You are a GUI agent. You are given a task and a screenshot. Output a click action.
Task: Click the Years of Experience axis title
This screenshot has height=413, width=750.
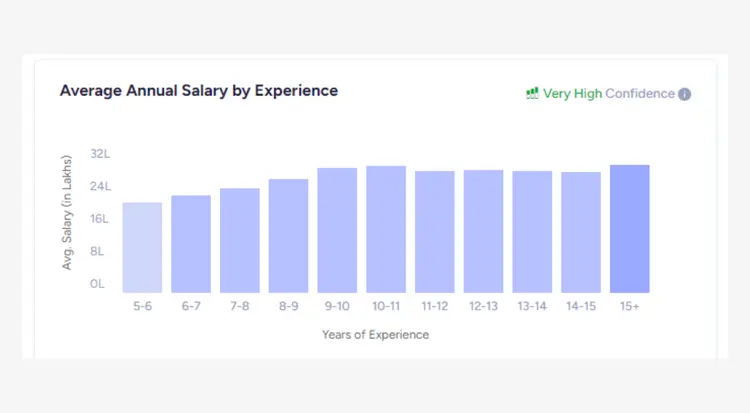click(x=375, y=335)
